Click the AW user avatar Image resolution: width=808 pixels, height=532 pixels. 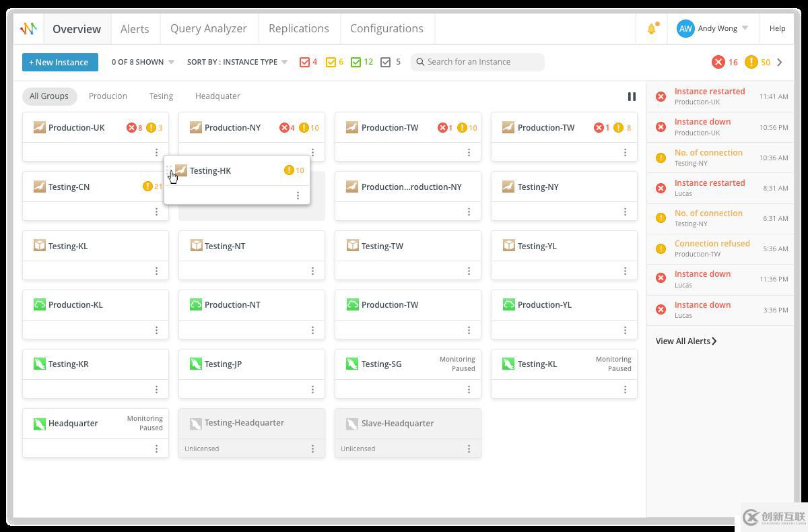[x=685, y=28]
